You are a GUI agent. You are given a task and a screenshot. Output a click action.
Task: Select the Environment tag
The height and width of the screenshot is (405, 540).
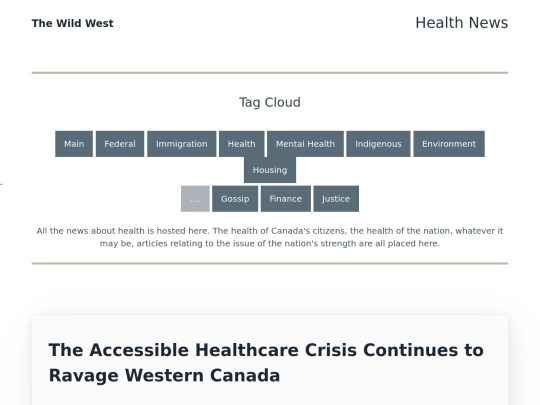pos(449,144)
